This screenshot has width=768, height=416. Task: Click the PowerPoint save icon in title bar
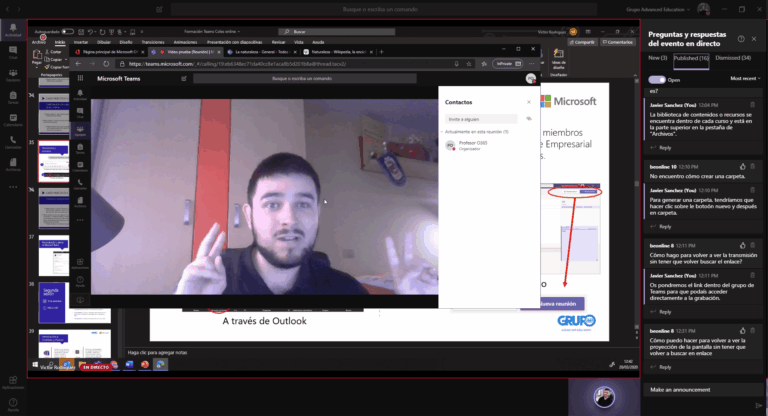click(x=81, y=32)
